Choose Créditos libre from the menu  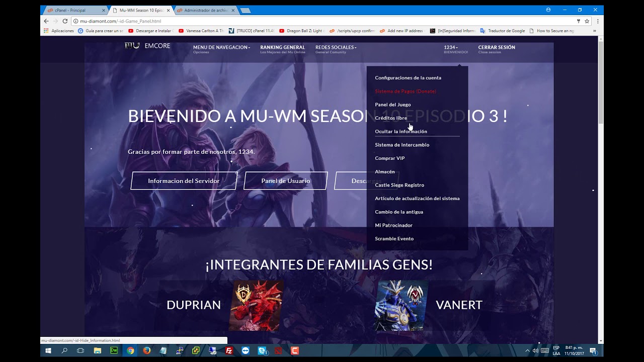click(x=391, y=118)
